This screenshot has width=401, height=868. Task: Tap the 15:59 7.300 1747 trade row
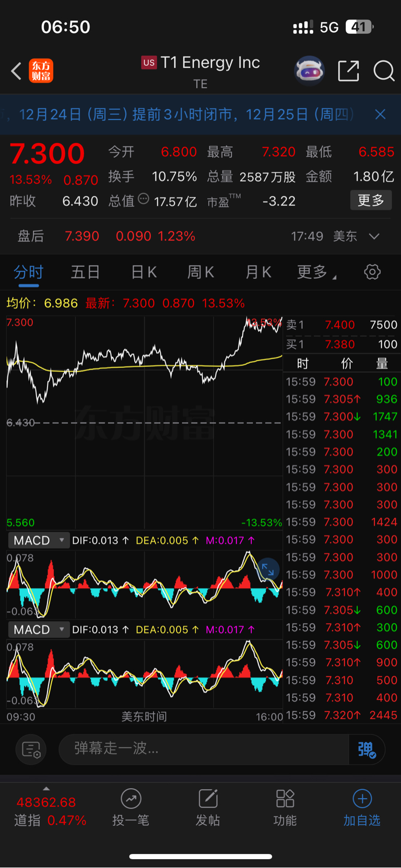(x=341, y=417)
